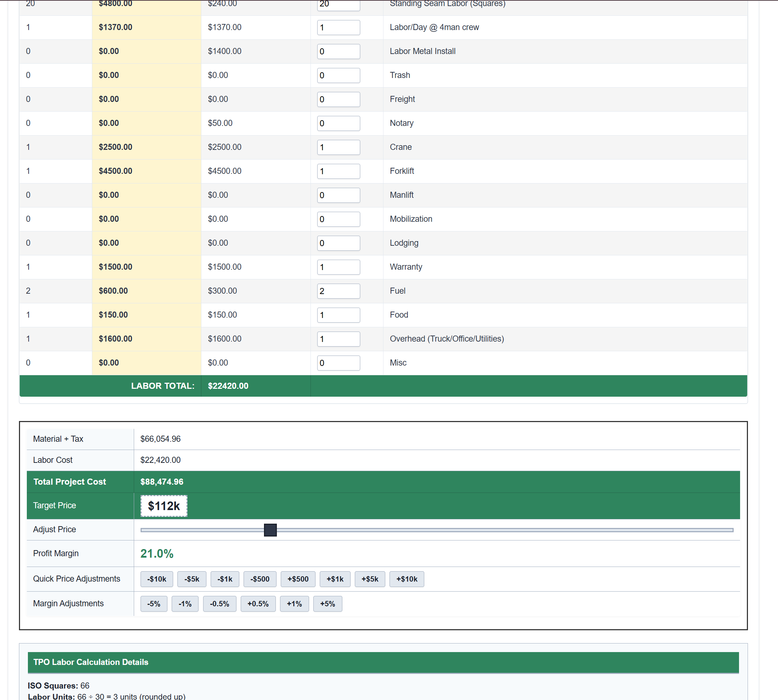This screenshot has width=778, height=700.
Task: Apply the -$5k price adjustment
Action: [191, 579]
